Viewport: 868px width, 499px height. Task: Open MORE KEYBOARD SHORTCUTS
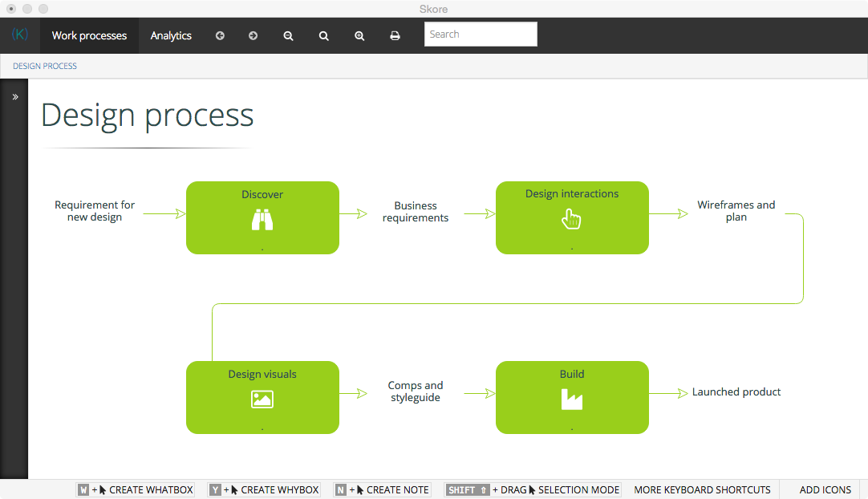[x=702, y=490]
